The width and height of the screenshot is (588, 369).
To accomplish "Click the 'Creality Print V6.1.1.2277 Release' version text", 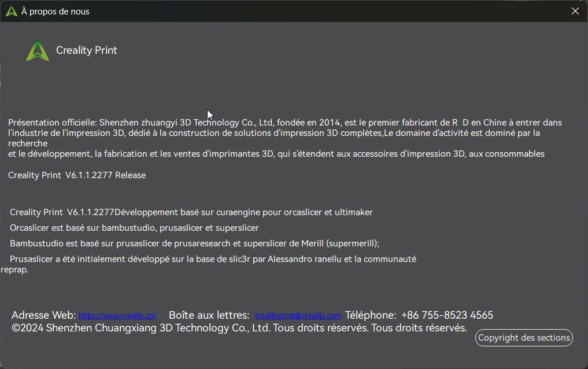I will (77, 175).
